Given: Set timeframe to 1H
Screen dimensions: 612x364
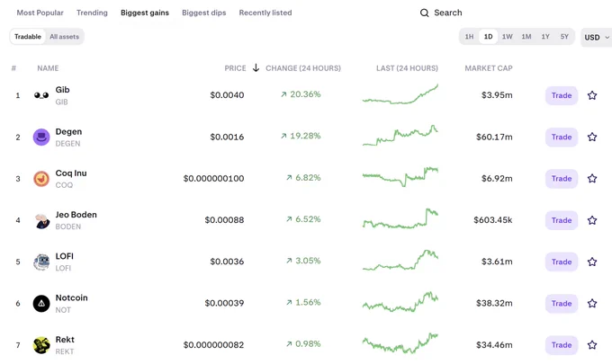Looking at the screenshot, I should point(469,37).
